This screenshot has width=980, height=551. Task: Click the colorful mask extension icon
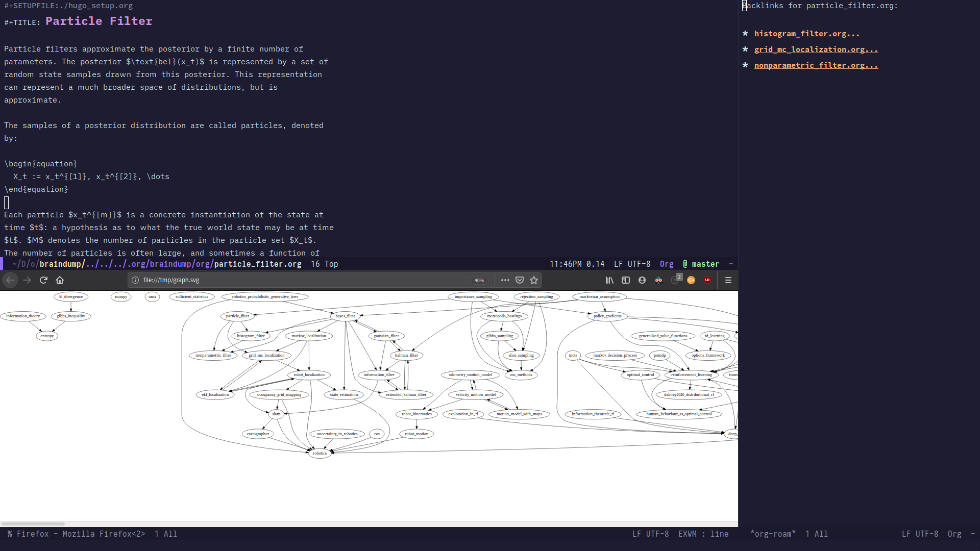pyautogui.click(x=658, y=280)
